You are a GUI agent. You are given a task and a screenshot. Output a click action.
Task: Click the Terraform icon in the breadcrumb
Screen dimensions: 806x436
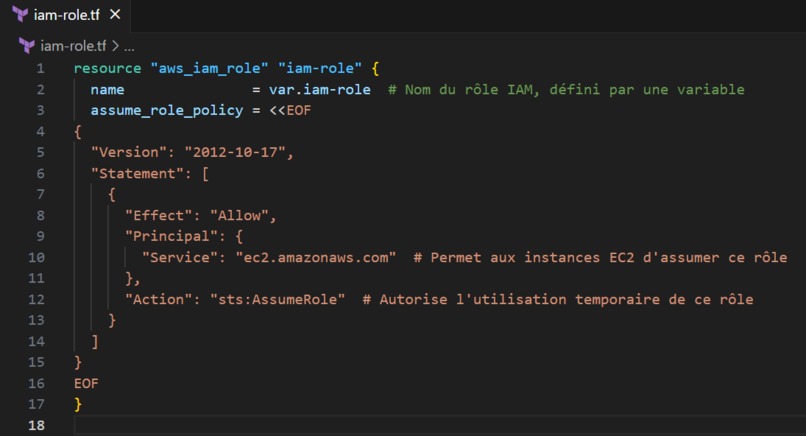26,46
